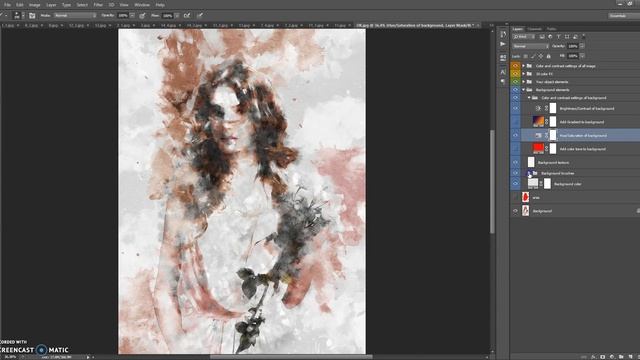Lock layer position

coord(541,56)
